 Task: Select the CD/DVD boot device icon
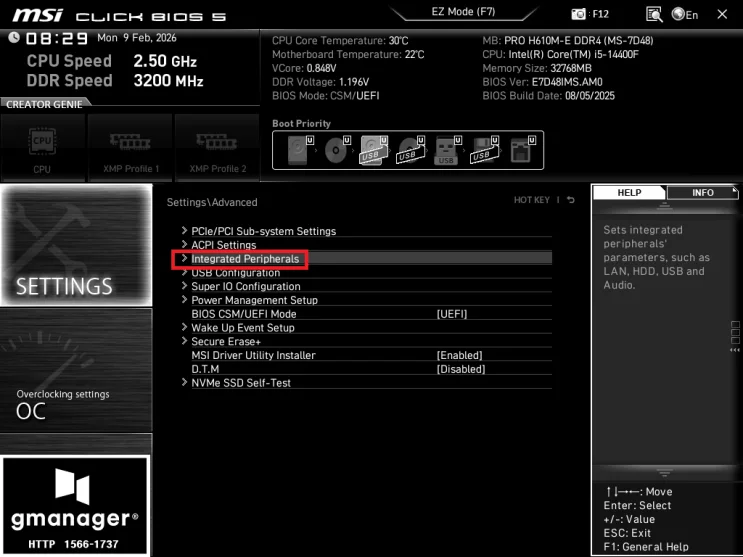337,150
